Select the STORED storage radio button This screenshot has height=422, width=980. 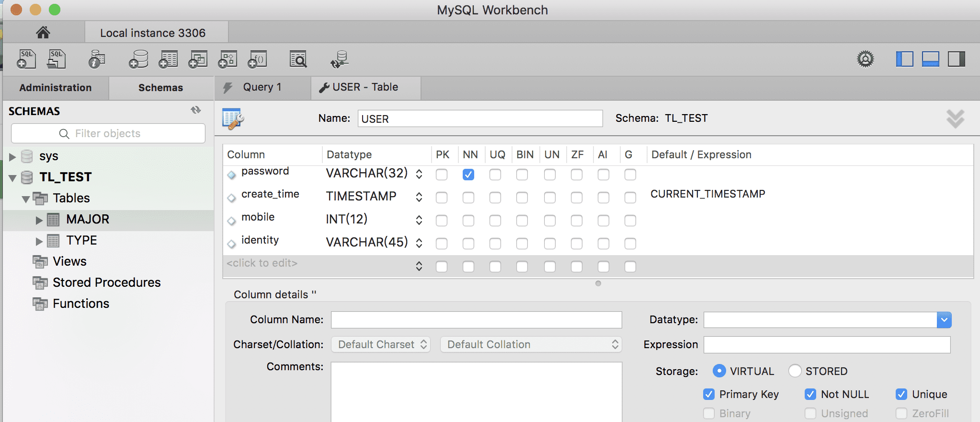[x=795, y=371]
